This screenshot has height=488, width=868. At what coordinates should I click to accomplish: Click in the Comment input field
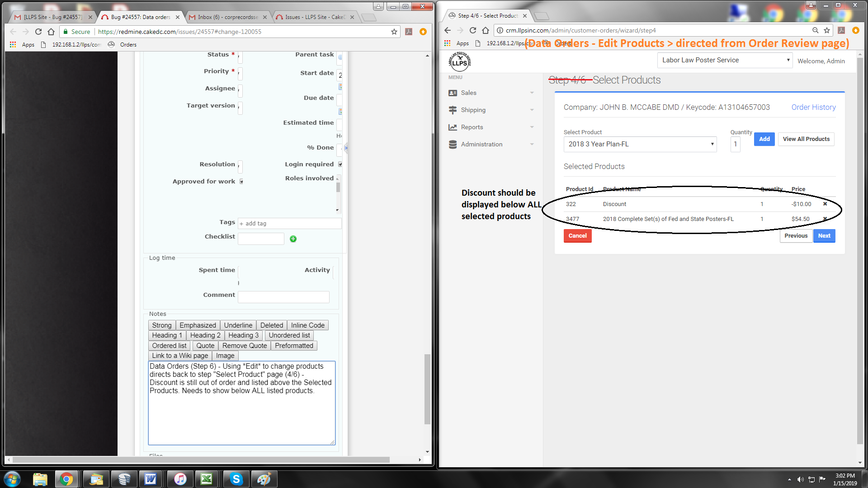pyautogui.click(x=283, y=297)
